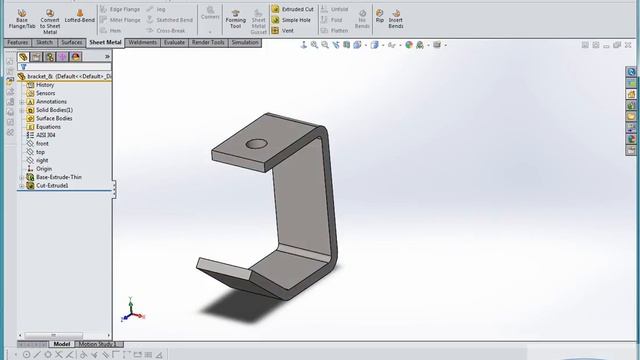The width and height of the screenshot is (640, 360).
Task: Switch to the Evaluate tab
Action: pyautogui.click(x=174, y=42)
